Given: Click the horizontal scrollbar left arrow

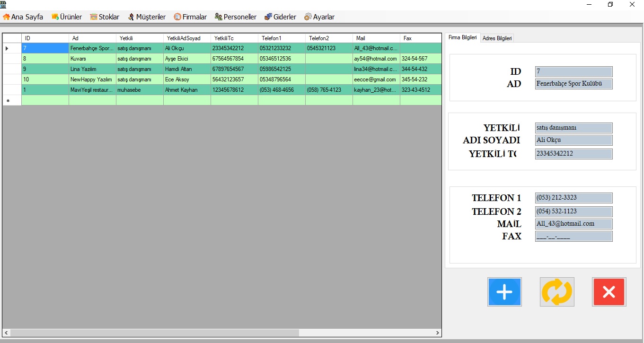Looking at the screenshot, I should [7, 333].
